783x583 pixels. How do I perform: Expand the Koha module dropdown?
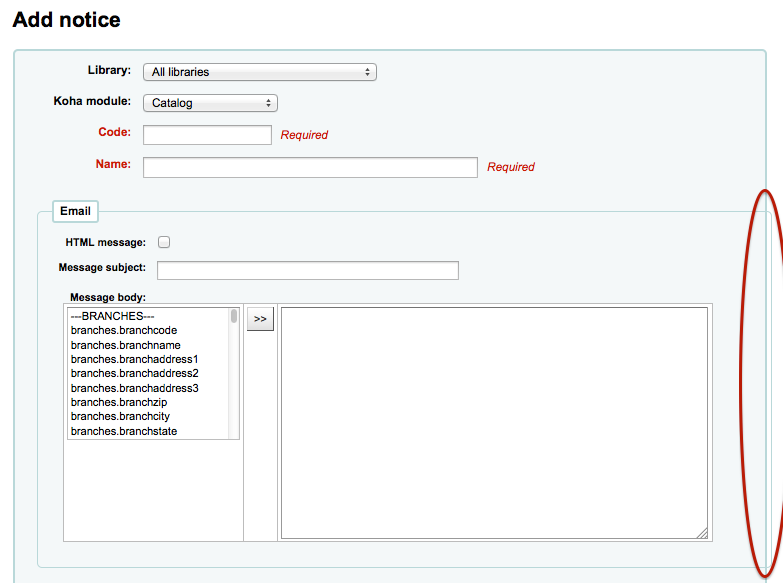click(x=210, y=103)
